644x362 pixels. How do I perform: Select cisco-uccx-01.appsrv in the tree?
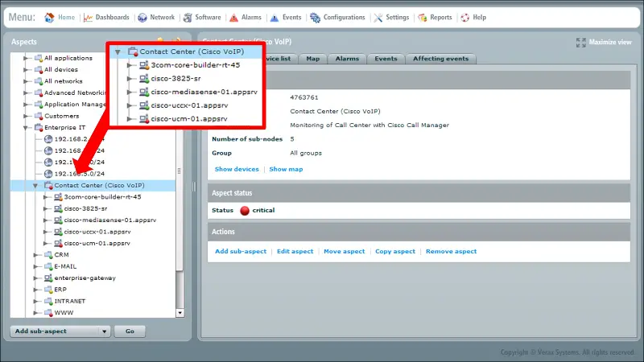tap(97, 232)
